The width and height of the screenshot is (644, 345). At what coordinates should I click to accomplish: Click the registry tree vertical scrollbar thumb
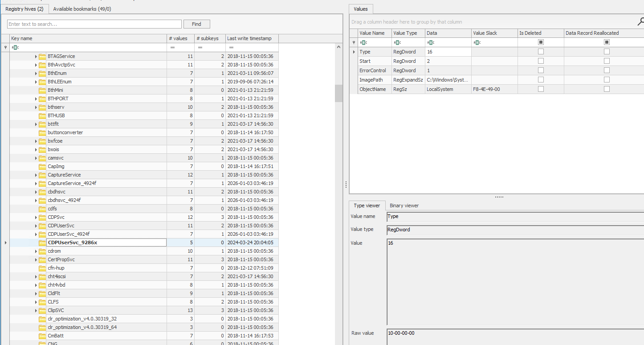pos(339,93)
